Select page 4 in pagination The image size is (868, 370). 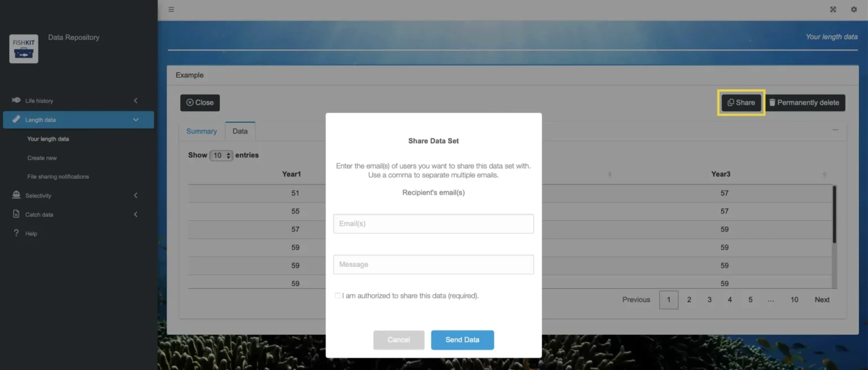pos(730,300)
